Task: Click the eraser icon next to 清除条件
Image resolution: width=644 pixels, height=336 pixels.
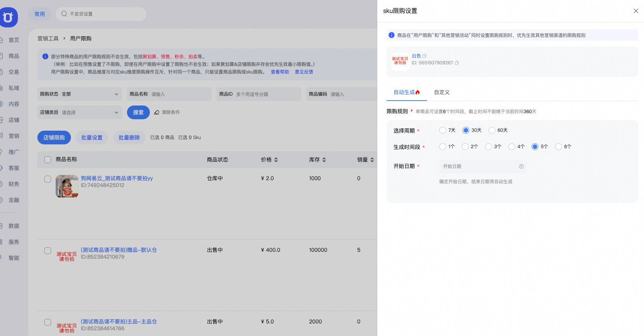Action: 157,112
